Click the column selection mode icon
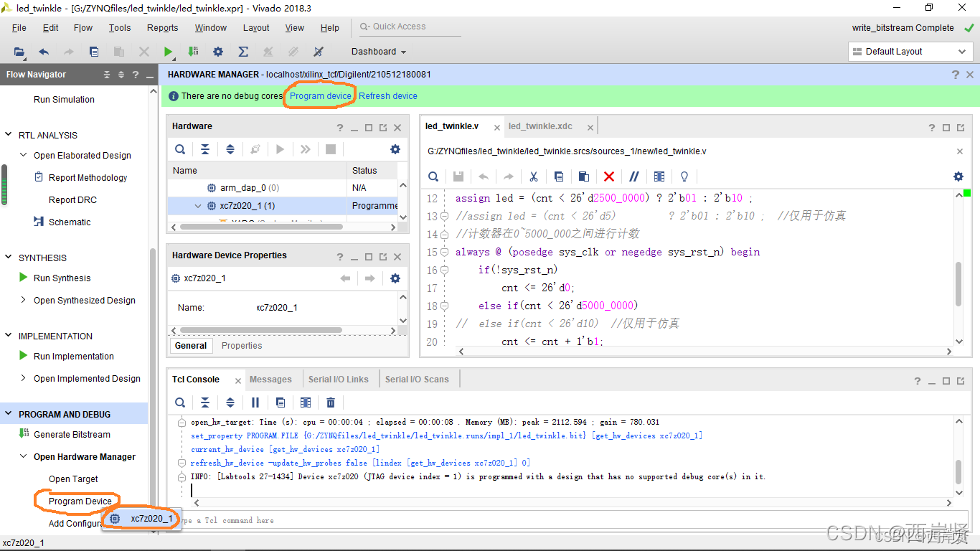 (x=659, y=176)
